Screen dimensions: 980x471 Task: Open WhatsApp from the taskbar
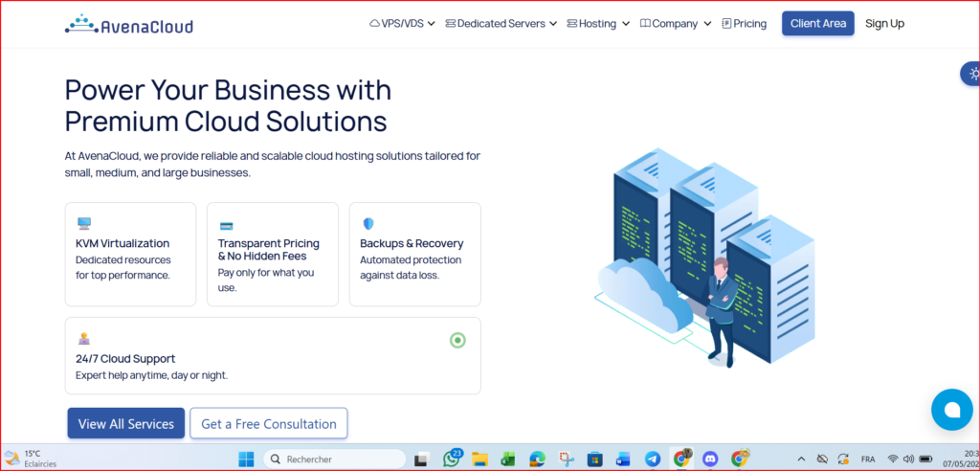[452, 459]
